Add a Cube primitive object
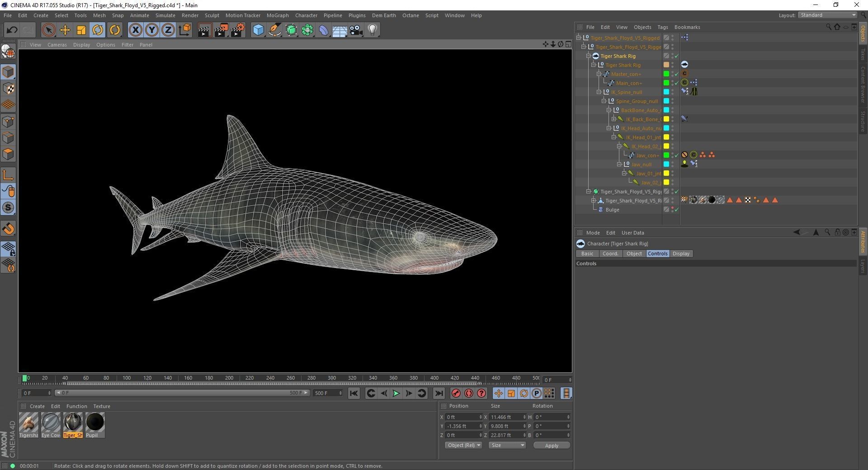 pyautogui.click(x=258, y=30)
